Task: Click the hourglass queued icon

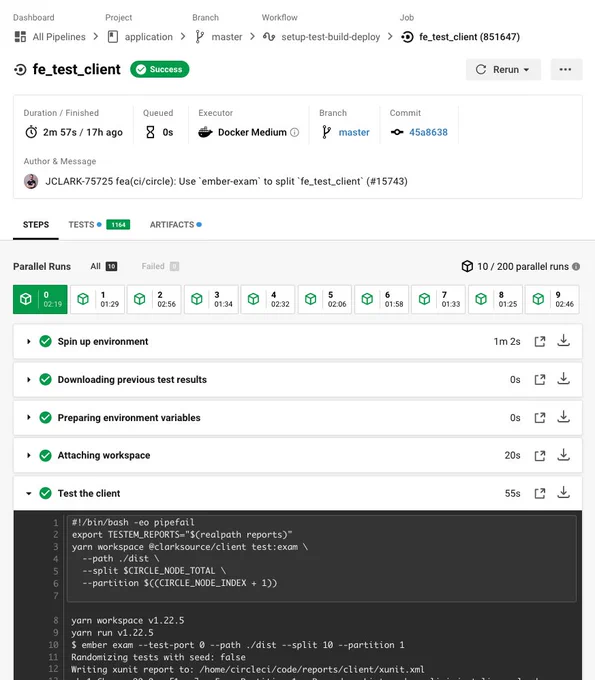Action: (x=150, y=132)
